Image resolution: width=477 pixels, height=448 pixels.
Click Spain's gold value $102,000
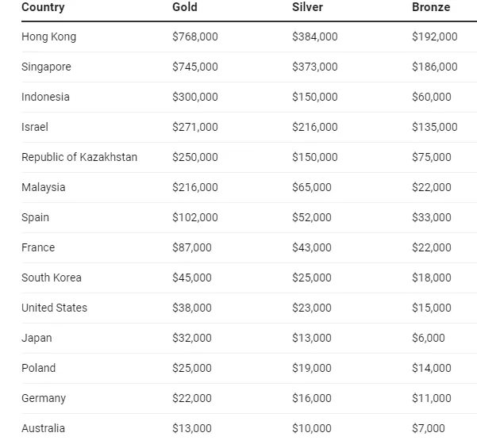pyautogui.click(x=194, y=217)
